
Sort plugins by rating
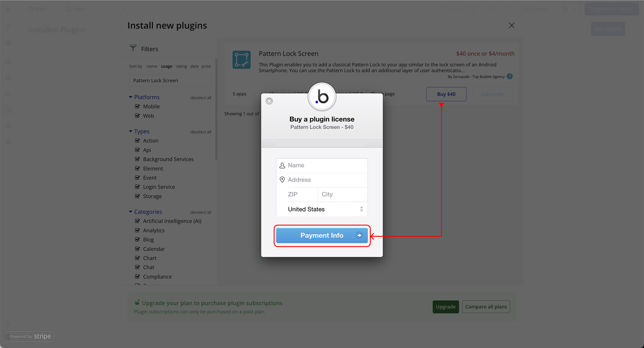pos(181,66)
